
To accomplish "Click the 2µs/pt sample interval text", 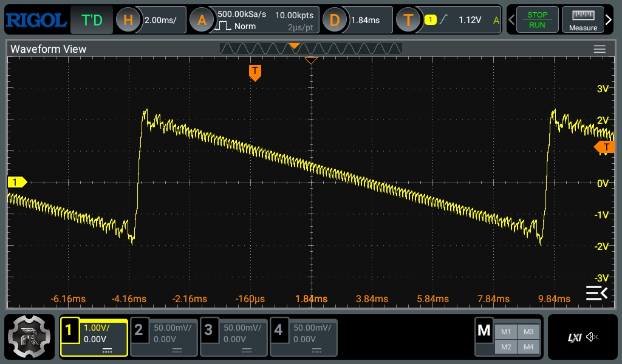I will [x=300, y=27].
